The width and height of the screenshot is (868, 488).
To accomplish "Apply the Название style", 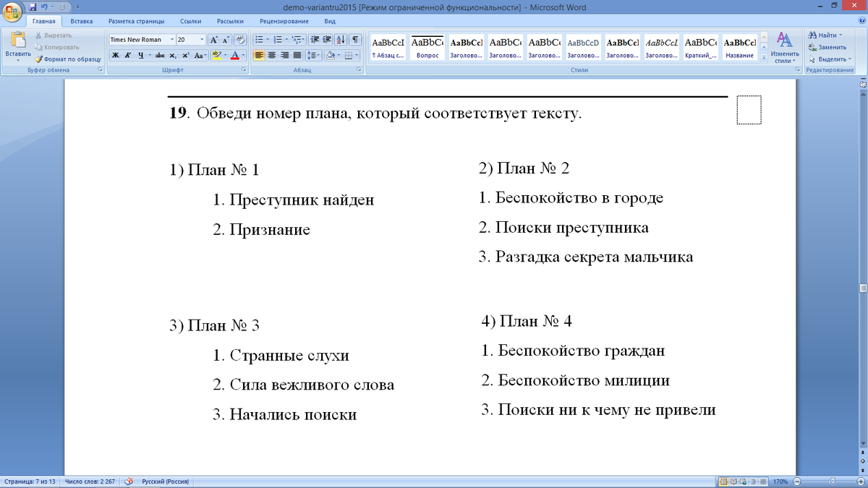I will click(740, 48).
